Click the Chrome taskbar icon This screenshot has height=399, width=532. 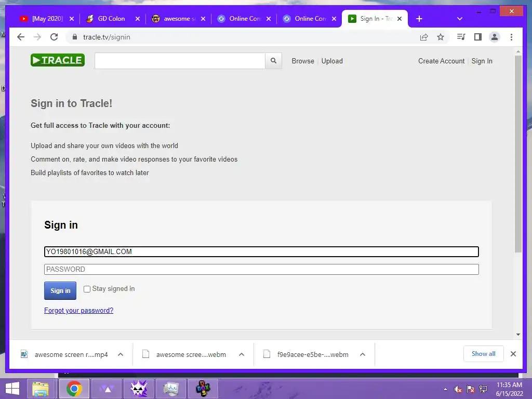pos(74,389)
